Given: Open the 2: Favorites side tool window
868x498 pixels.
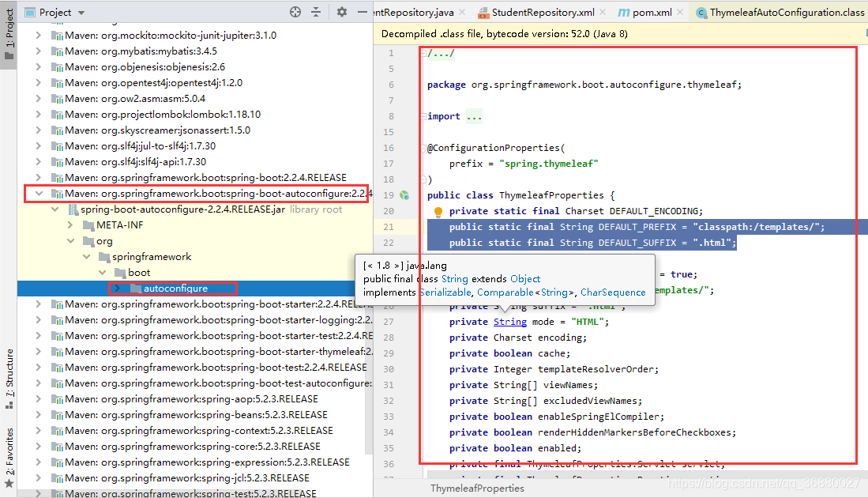Looking at the screenshot, I should coord(9,458).
